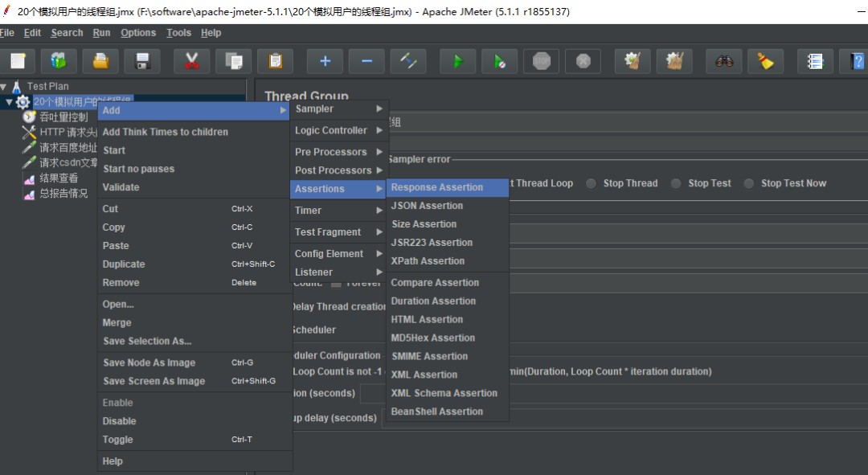Image resolution: width=868 pixels, height=475 pixels.
Task: Collapse all nodes with minus icon
Action: pos(366,61)
